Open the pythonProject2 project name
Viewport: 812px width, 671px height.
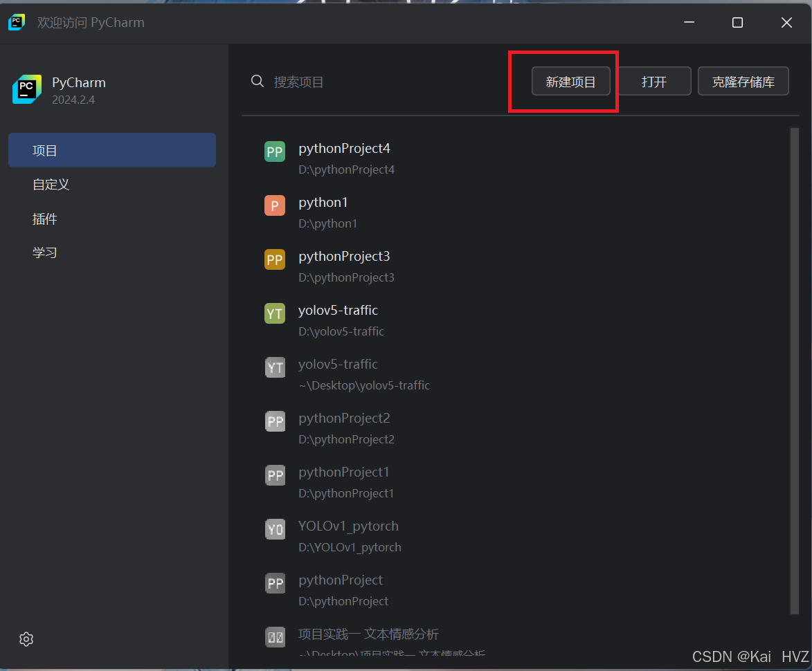[x=344, y=418]
